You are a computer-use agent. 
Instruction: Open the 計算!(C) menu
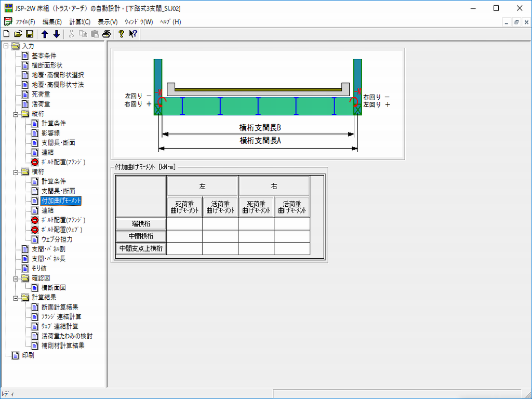79,22
